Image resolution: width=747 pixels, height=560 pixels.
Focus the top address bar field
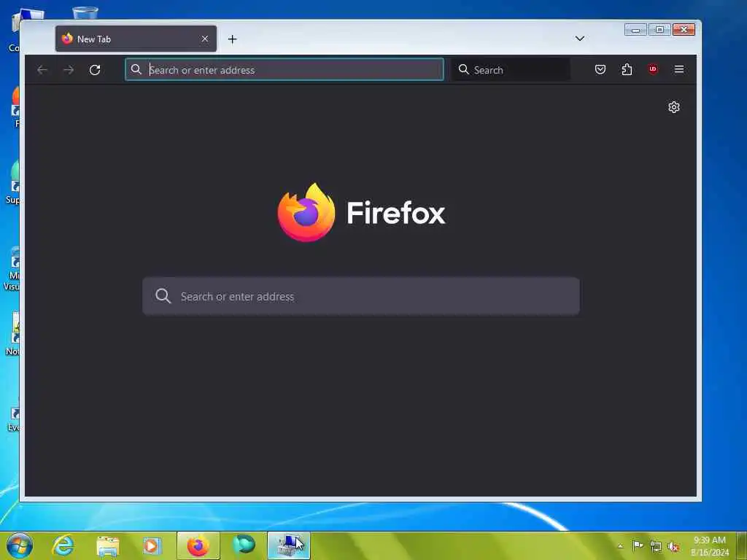coord(285,69)
